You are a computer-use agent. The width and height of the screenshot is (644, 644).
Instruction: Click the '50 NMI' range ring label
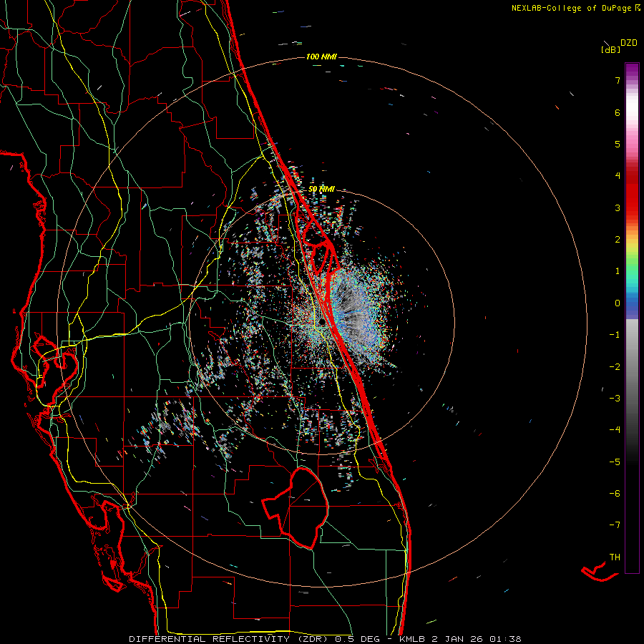(321, 189)
